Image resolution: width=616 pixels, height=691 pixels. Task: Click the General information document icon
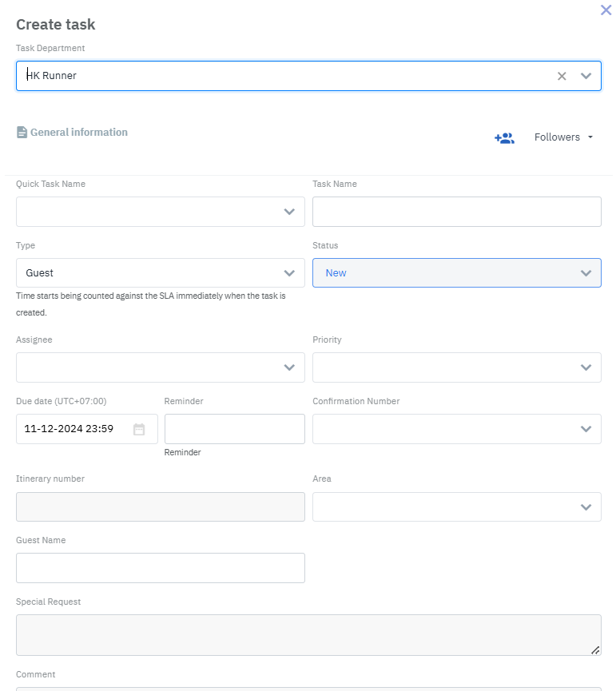tap(22, 133)
